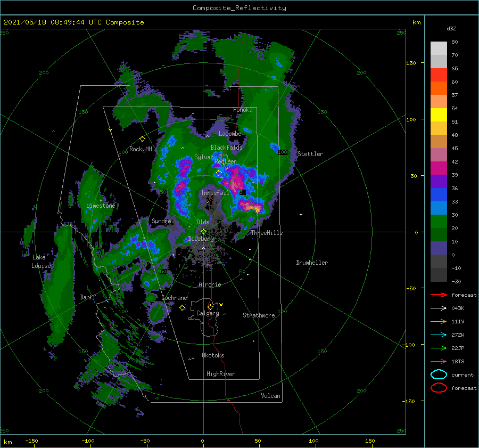Click the yellow diamond marker above RockyMH
Viewport: 479px width, 448px height.
point(142,139)
